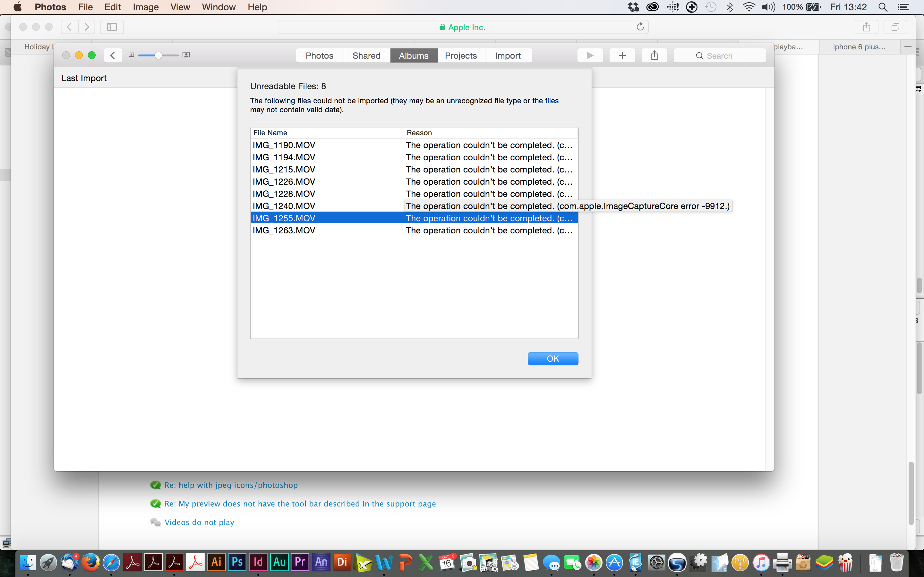
Task: Switch to the Shared tab
Action: (366, 56)
